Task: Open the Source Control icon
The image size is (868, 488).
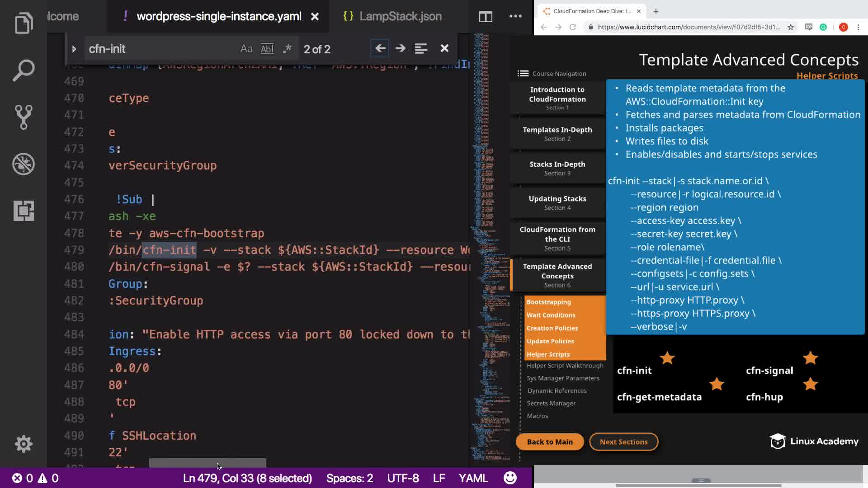Action: [24, 117]
